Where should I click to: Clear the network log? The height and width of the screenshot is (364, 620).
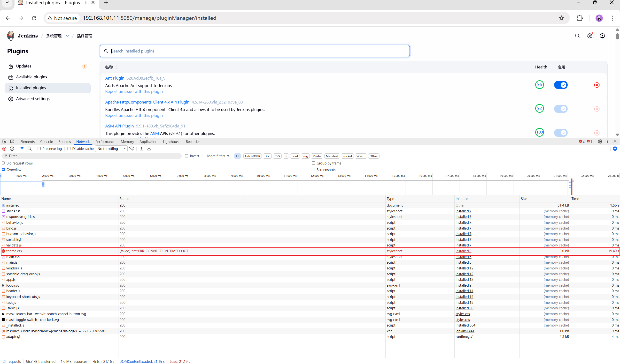tap(12, 149)
